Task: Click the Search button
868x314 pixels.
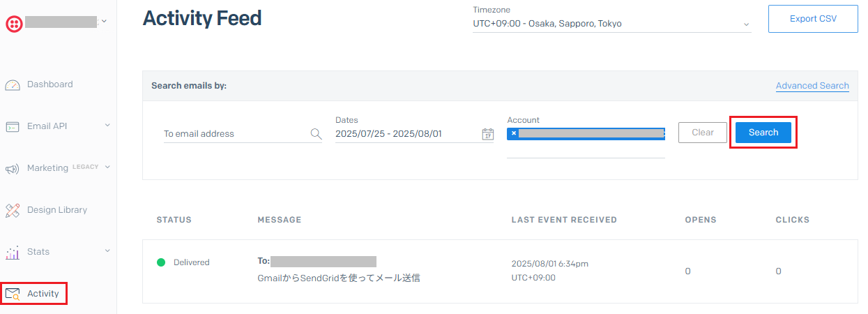Action: click(763, 133)
